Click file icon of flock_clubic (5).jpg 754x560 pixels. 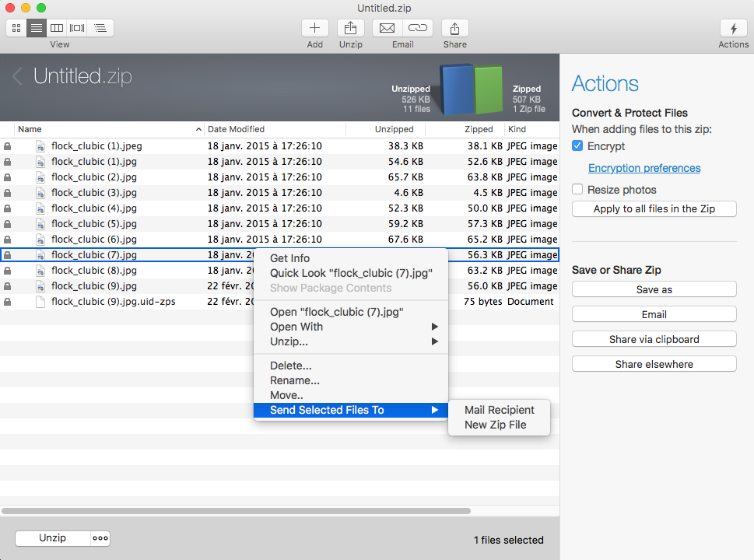click(40, 224)
